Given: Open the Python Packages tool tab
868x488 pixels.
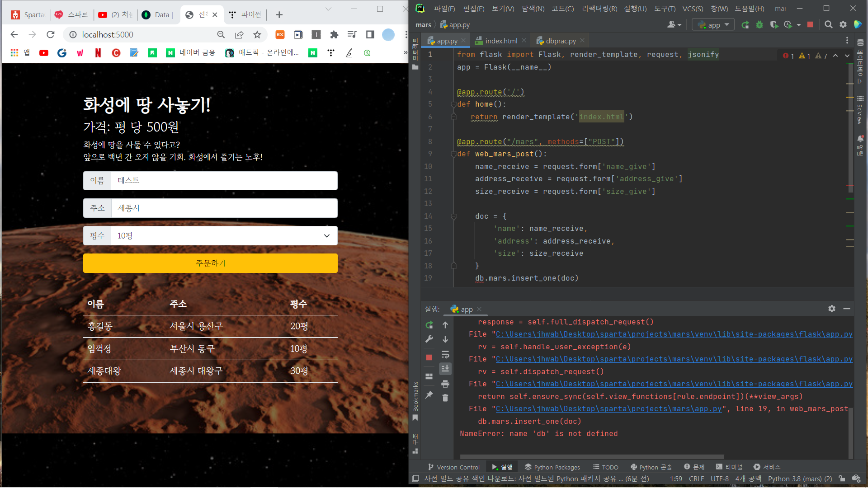Looking at the screenshot, I should tap(552, 467).
